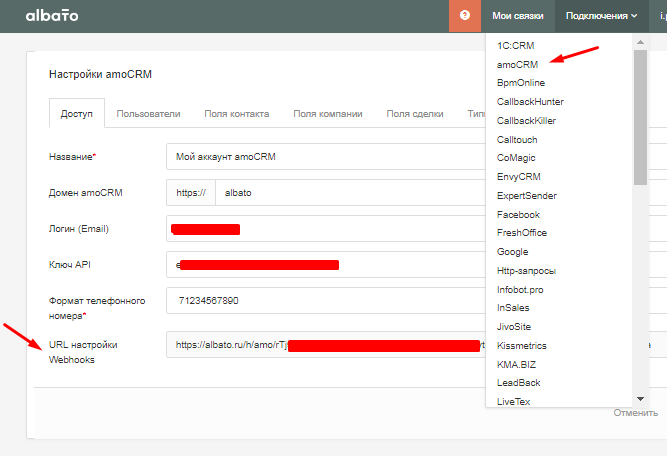Select LeadBack connection
Viewport: 667px width, 456px height.
tap(519, 383)
